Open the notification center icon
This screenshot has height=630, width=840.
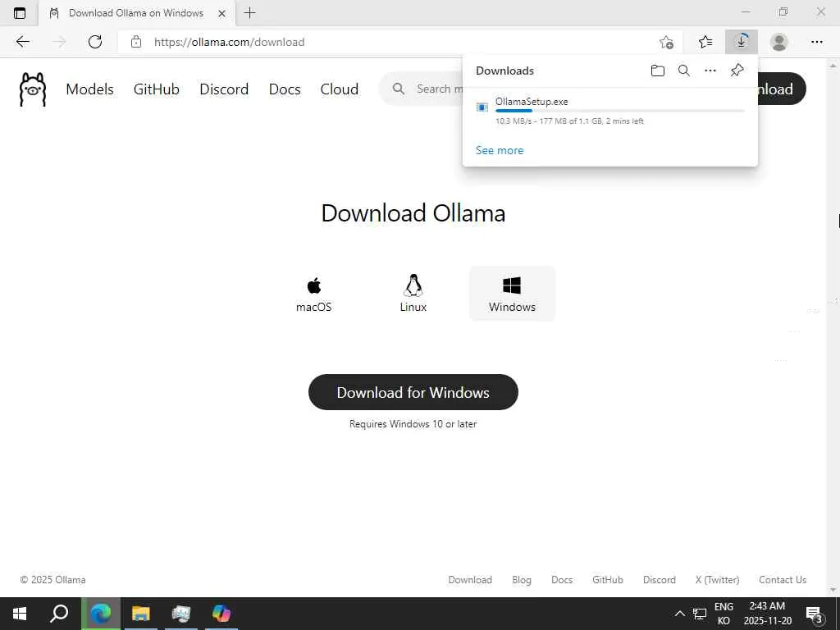tap(815, 614)
